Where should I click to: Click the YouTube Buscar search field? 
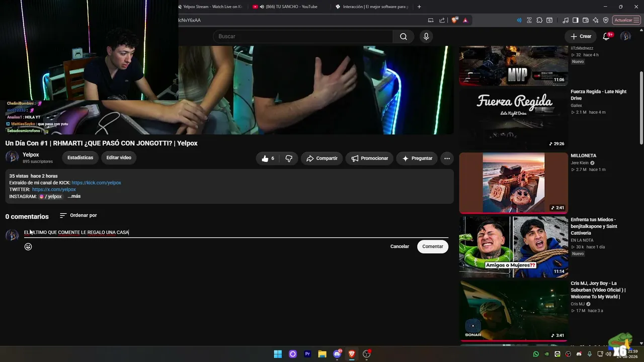(303, 36)
